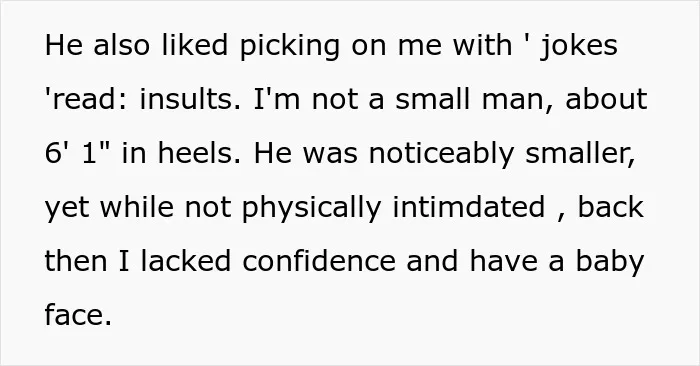Select the word "insults."
This screenshot has height=366, width=700.
[x=190, y=99]
